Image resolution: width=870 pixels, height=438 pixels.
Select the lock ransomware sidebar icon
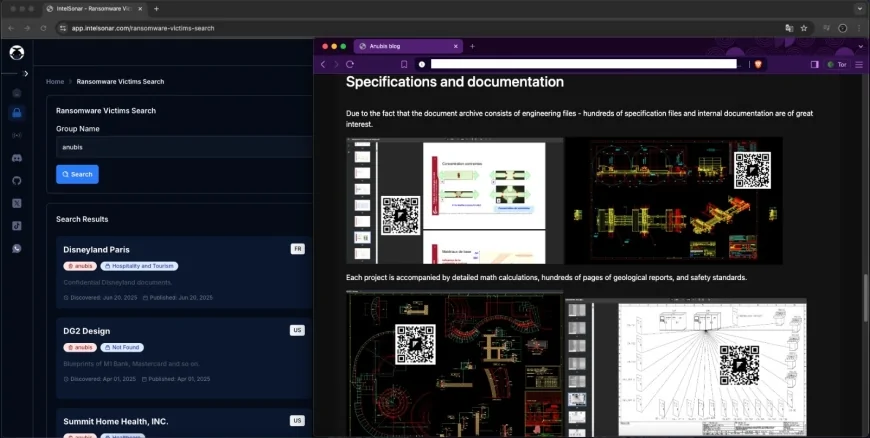(17, 113)
